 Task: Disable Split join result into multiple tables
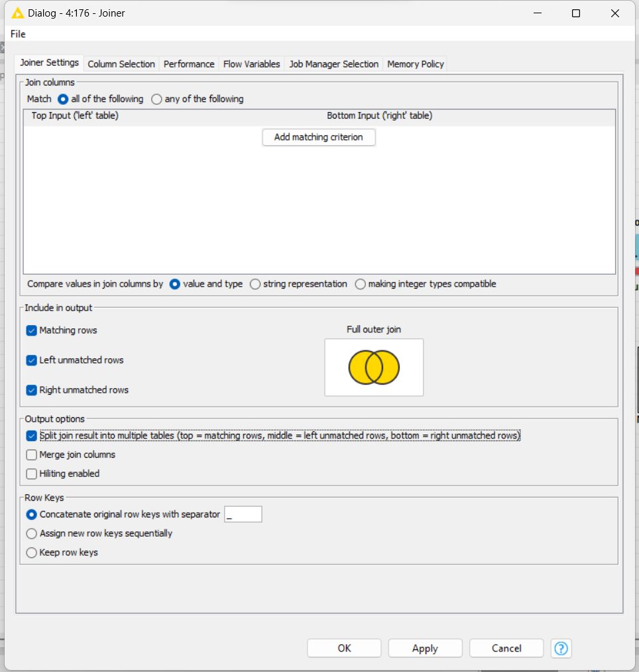[31, 436]
